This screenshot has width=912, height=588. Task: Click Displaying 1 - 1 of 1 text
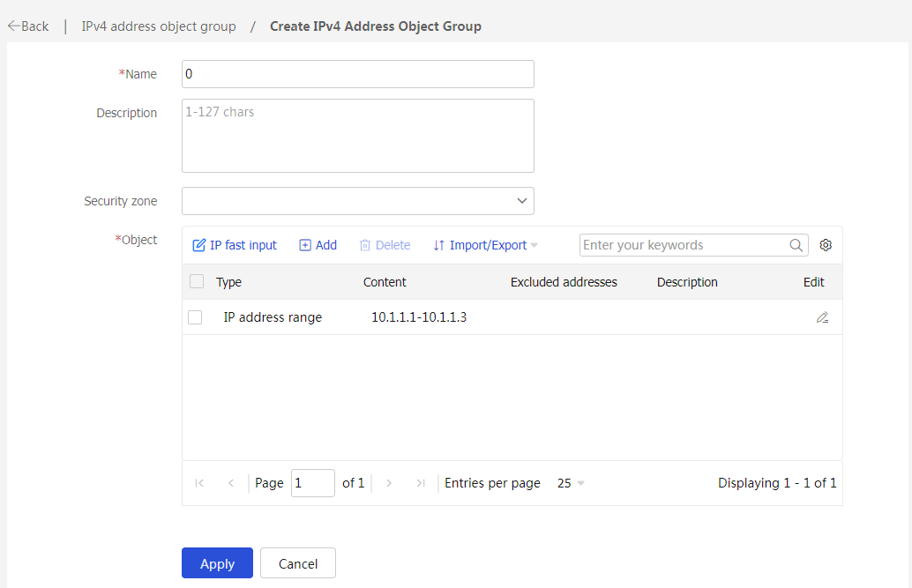tap(777, 483)
